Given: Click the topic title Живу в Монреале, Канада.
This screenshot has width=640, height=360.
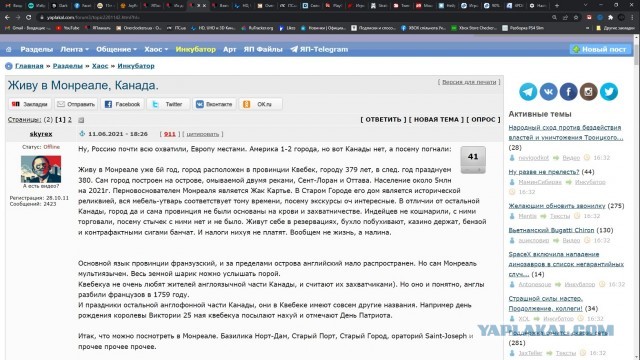Looking at the screenshot, I should coord(83,85).
